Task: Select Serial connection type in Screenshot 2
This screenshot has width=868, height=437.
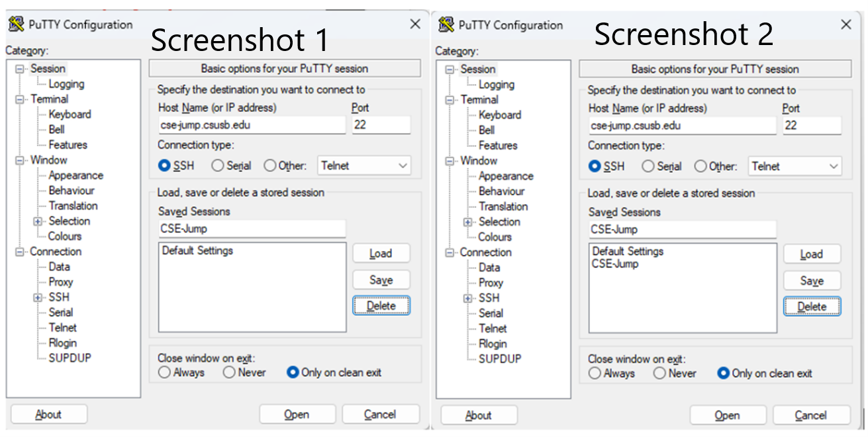Action: click(x=648, y=167)
